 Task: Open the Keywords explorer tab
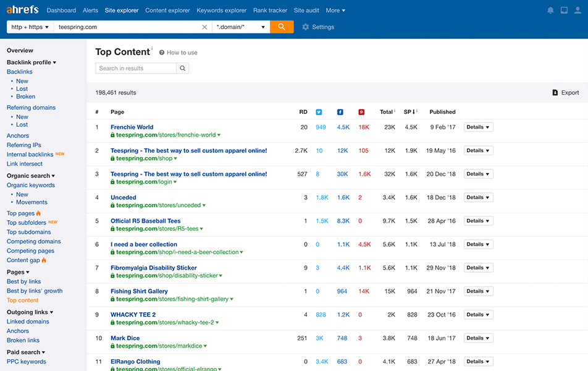click(x=221, y=11)
